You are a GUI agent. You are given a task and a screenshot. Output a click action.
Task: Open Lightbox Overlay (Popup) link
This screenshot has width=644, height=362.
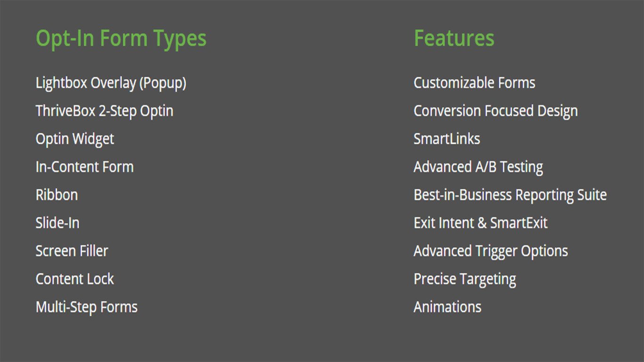(111, 83)
